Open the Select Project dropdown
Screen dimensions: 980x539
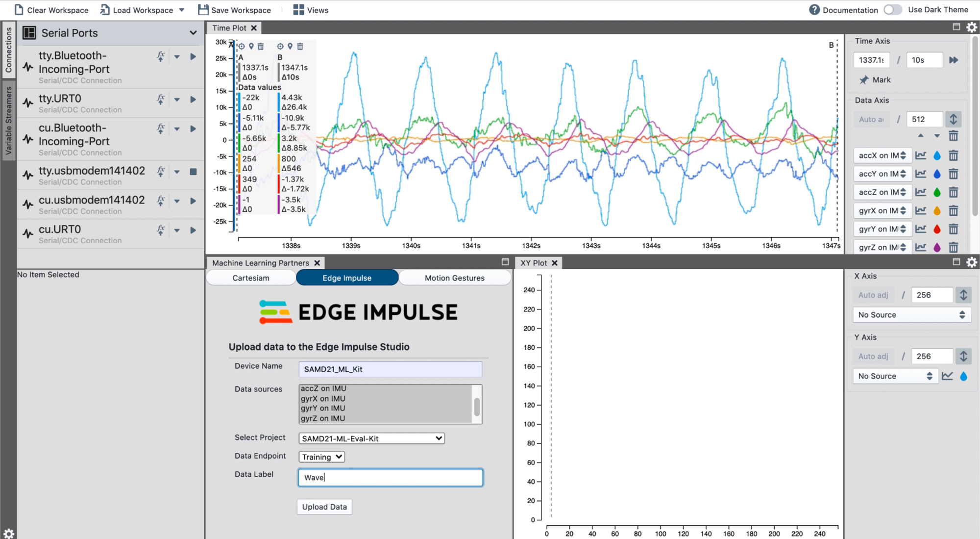(x=371, y=438)
